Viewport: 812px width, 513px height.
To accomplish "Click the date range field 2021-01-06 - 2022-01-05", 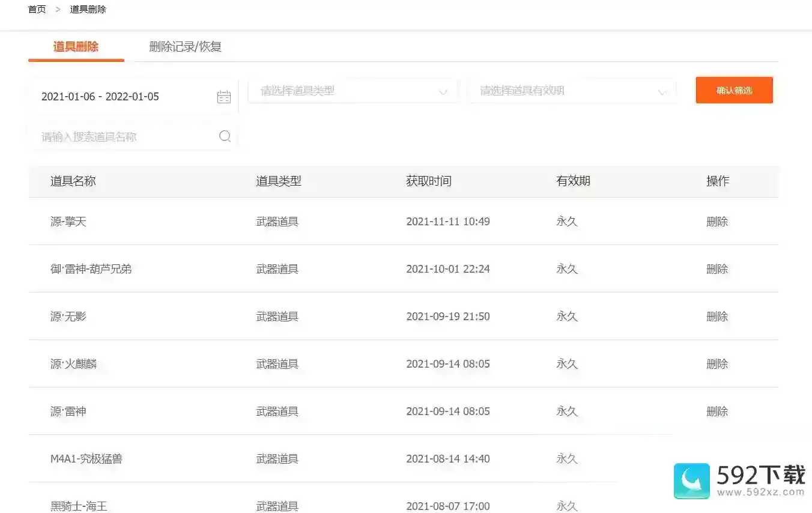I will click(x=133, y=97).
